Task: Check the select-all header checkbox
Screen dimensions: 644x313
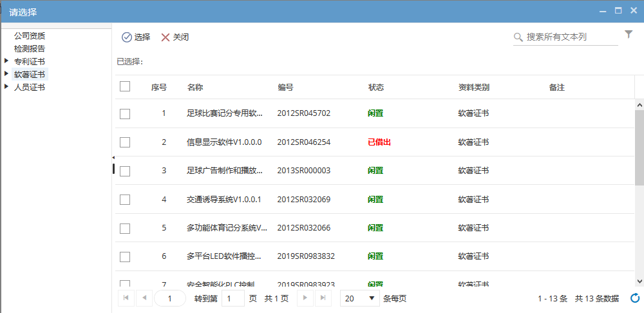Action: pyautogui.click(x=125, y=87)
